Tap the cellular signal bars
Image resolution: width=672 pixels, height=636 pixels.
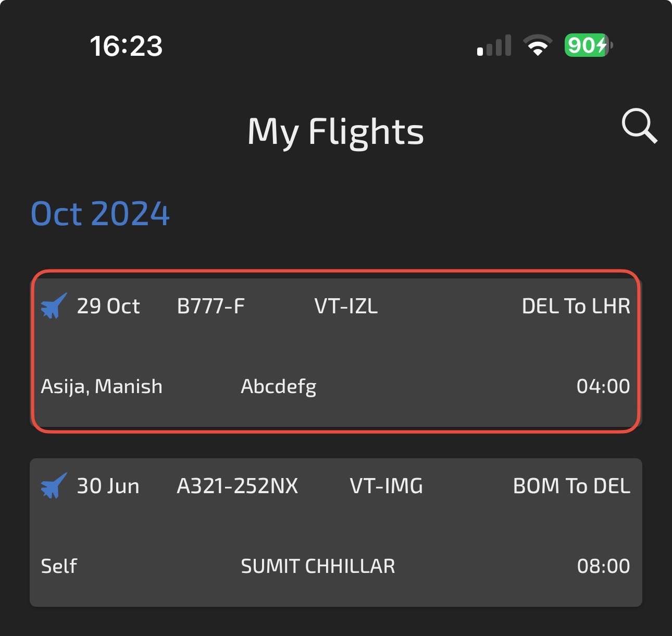pyautogui.click(x=494, y=46)
